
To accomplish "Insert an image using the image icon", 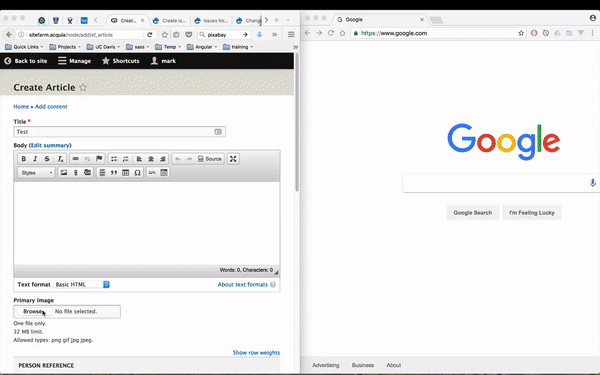I will [x=64, y=173].
